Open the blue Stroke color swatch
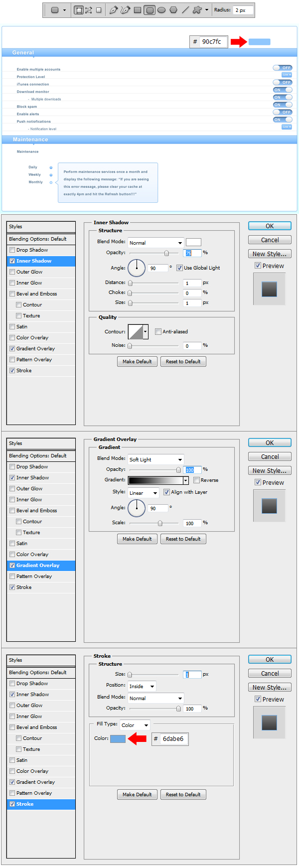Image resolution: width=299 pixels, height=868 pixels. point(118,738)
